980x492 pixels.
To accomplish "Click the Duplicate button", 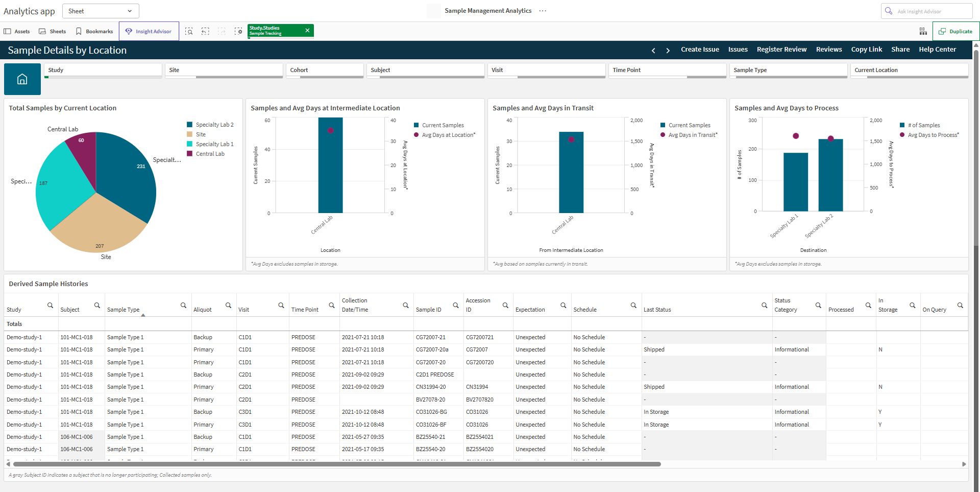I will [955, 32].
